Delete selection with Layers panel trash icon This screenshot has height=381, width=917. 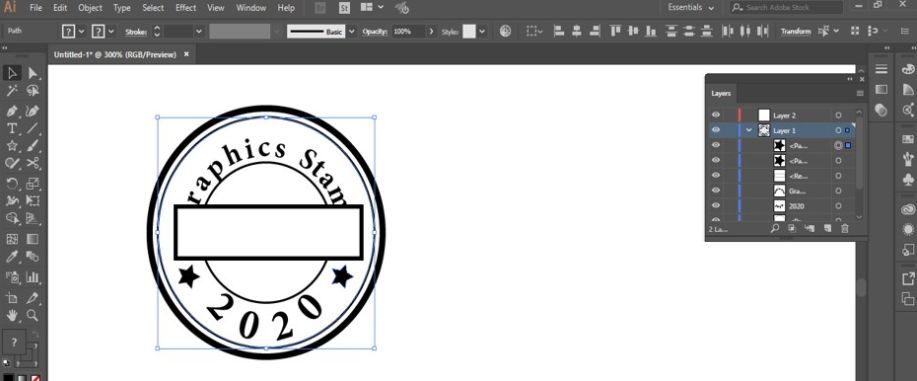point(844,229)
